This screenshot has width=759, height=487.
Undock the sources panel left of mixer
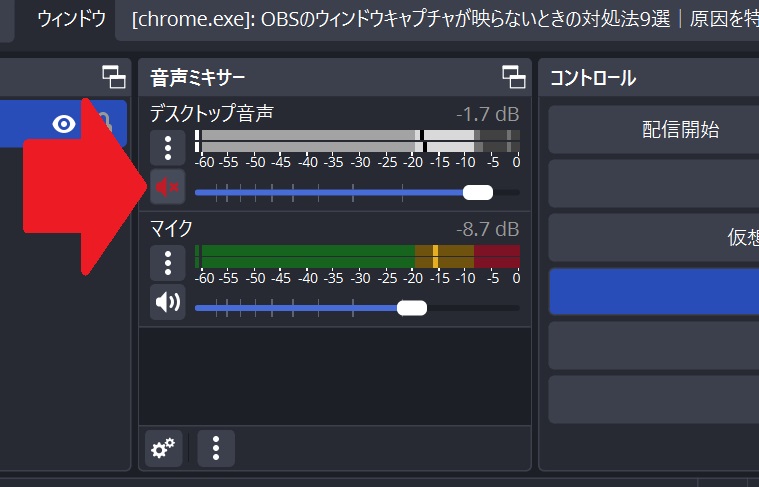[x=114, y=77]
